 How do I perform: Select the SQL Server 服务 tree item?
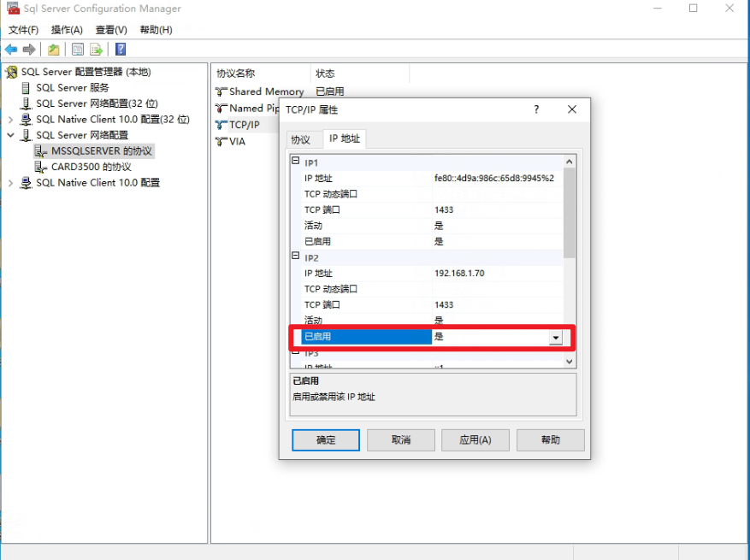73,88
